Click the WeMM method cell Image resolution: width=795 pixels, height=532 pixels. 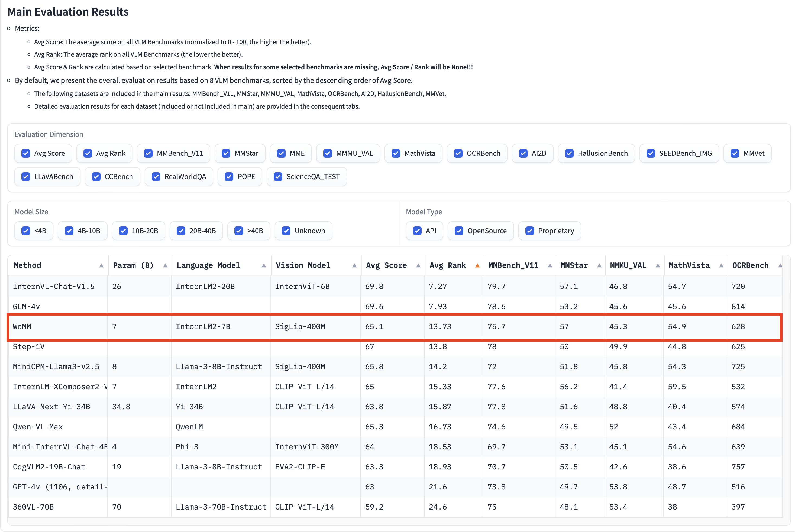(22, 326)
